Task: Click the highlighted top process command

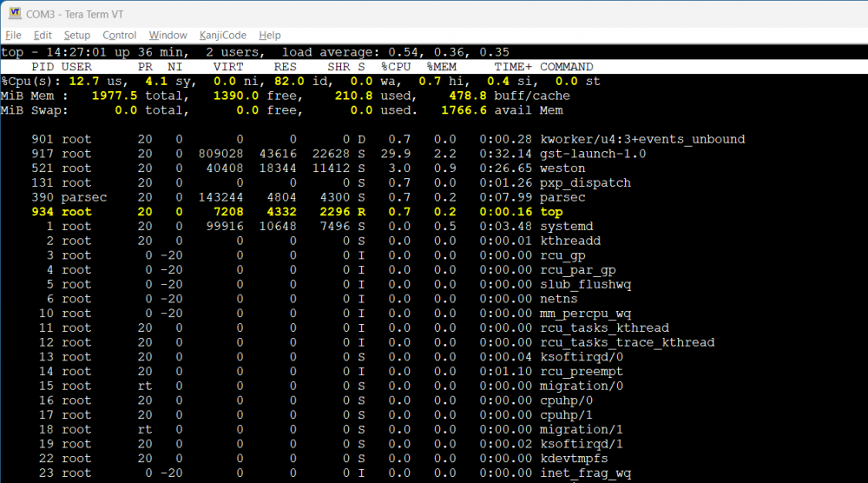Action: [x=551, y=212]
